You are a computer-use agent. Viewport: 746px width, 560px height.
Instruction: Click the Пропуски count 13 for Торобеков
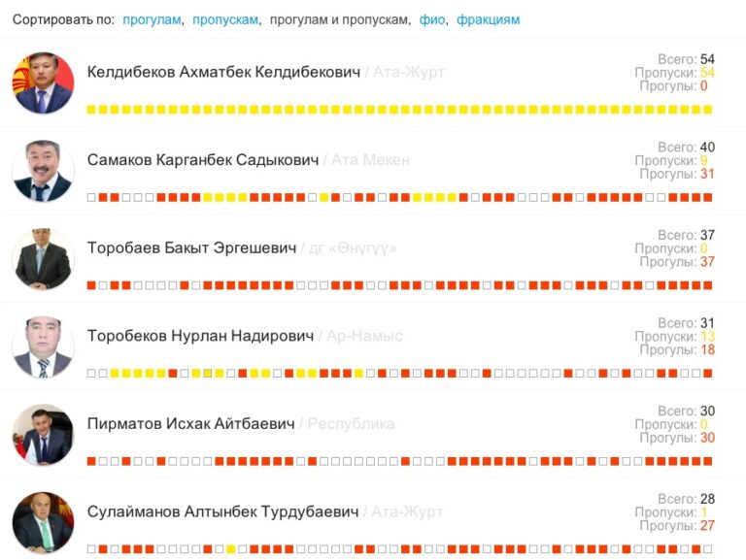(707, 337)
